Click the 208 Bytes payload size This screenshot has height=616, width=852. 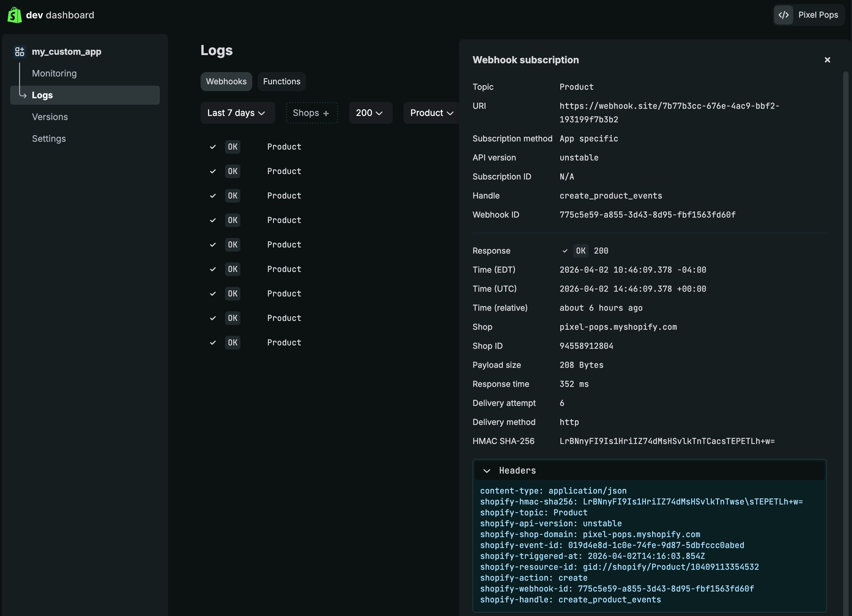[x=581, y=365]
